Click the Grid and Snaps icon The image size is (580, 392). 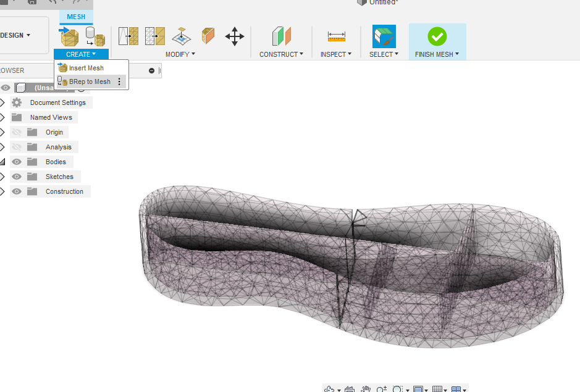(x=437, y=389)
